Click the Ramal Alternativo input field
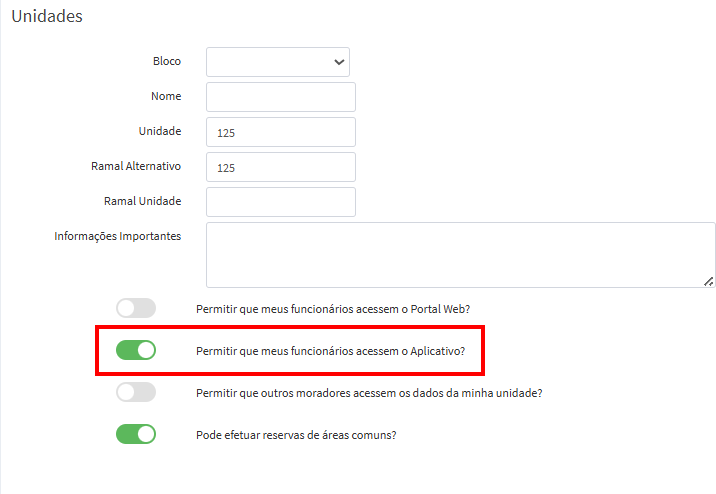 (281, 167)
